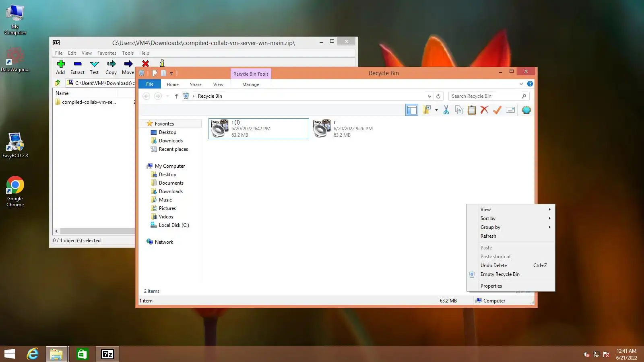This screenshot has width=644, height=362.
Task: Open Pictures folder in navigation pane
Action: click(x=167, y=208)
